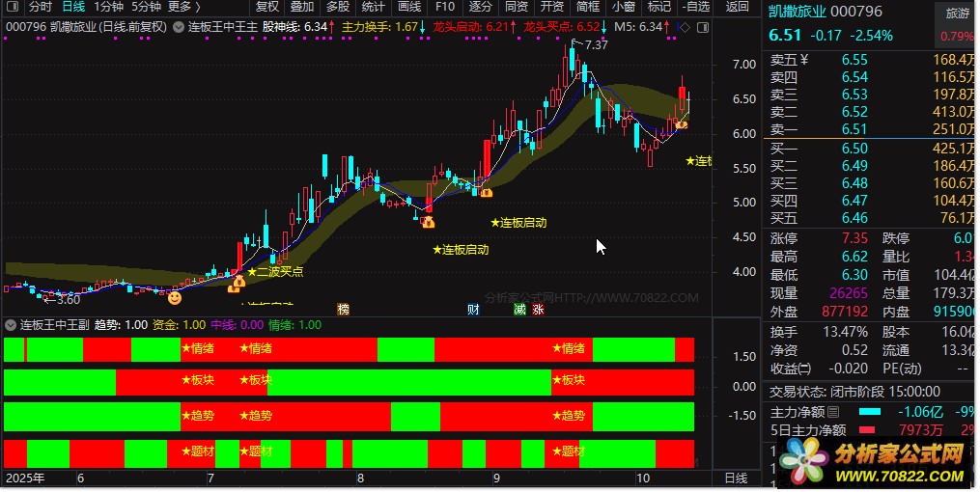The height and width of the screenshot is (492, 980).
Task: Activate the 画线 drawing tool
Action: tap(409, 7)
